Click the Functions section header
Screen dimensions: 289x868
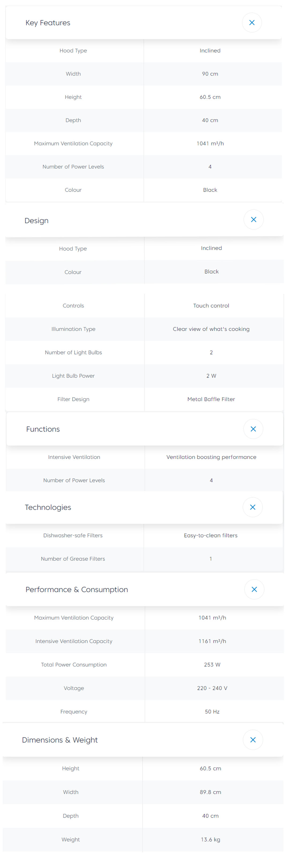[x=43, y=429]
